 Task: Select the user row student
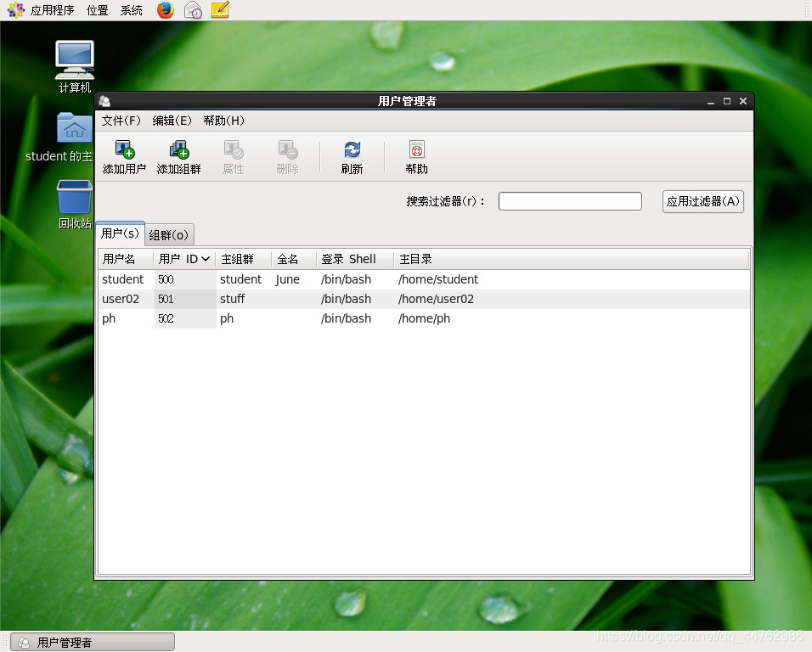[255, 279]
